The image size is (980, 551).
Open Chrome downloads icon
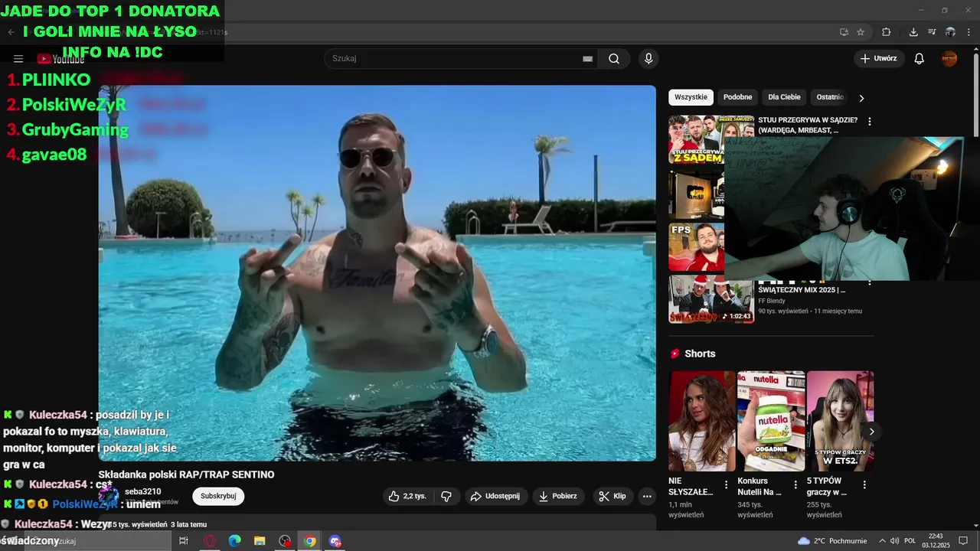[913, 32]
